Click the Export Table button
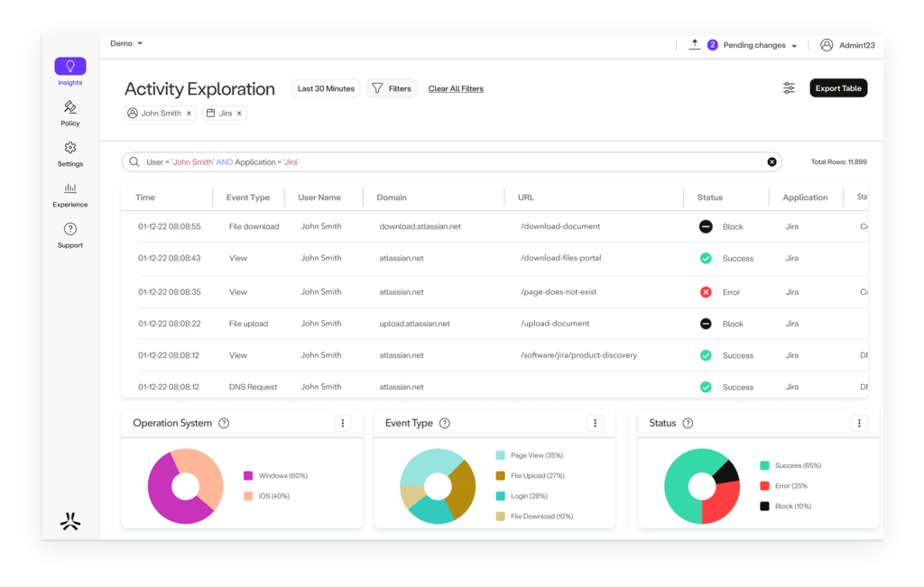This screenshot has height=587, width=924. (x=838, y=88)
